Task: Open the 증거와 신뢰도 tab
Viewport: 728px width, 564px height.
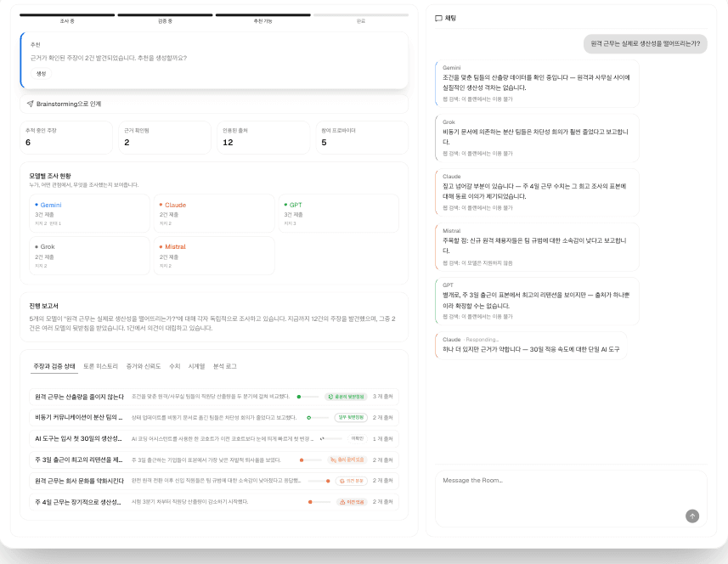Action: pyautogui.click(x=144, y=366)
